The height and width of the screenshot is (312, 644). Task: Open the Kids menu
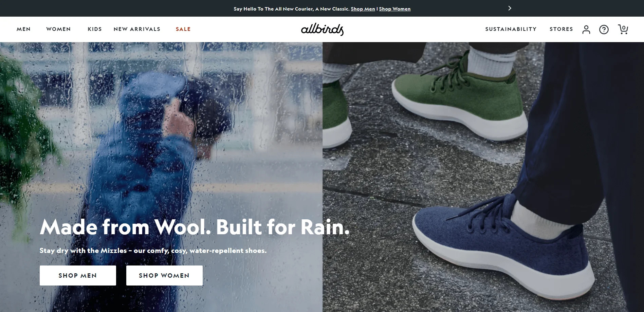95,29
